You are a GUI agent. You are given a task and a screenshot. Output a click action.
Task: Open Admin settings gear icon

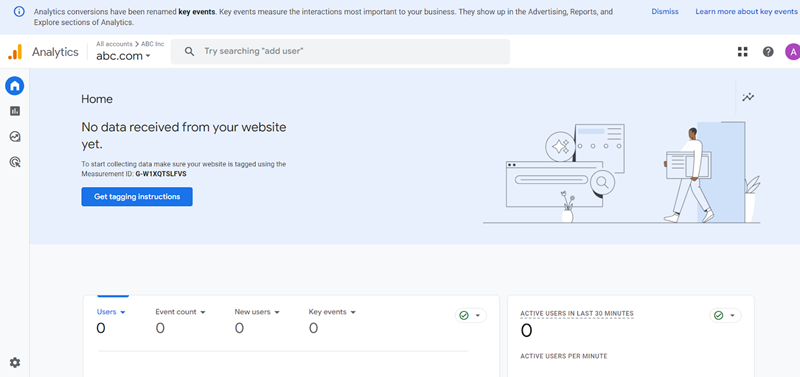click(15, 363)
